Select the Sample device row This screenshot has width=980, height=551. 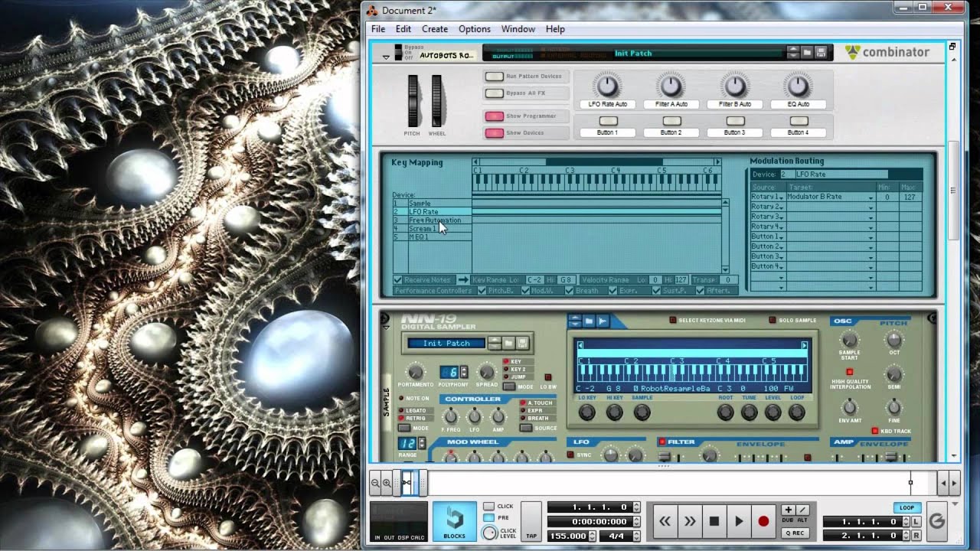[x=432, y=204]
